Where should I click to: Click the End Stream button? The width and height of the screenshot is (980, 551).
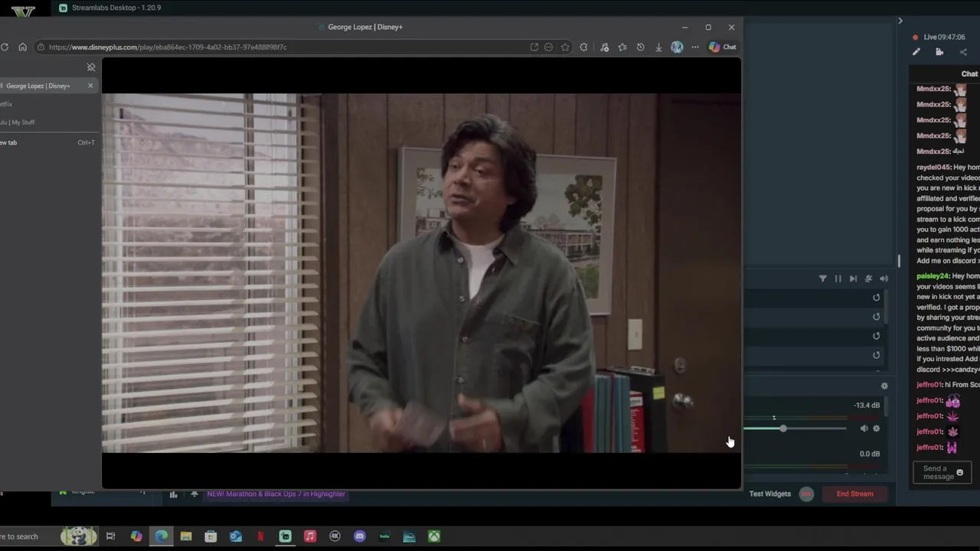tap(855, 494)
